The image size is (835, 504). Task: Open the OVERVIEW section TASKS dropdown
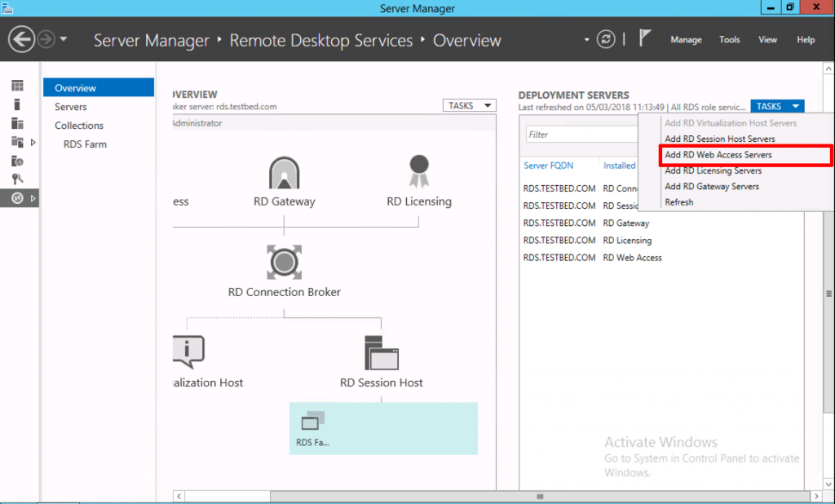469,105
